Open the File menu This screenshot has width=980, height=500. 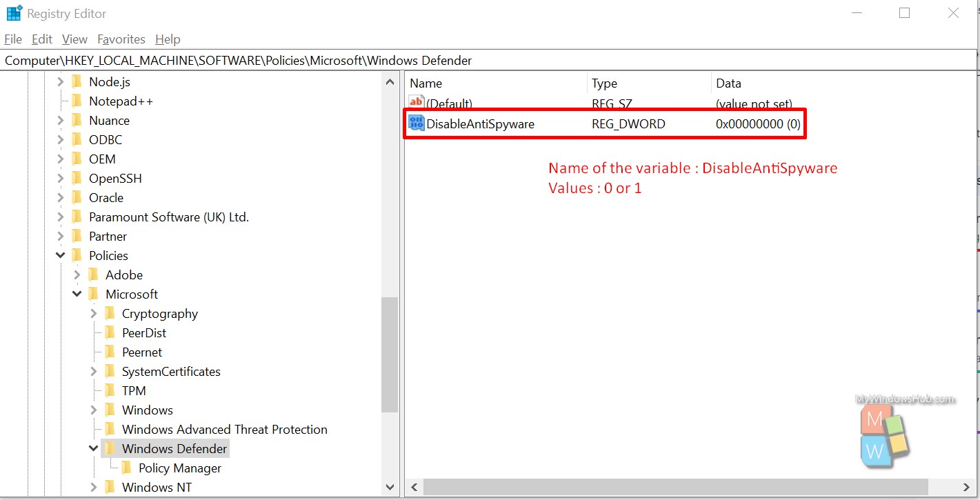[13, 39]
